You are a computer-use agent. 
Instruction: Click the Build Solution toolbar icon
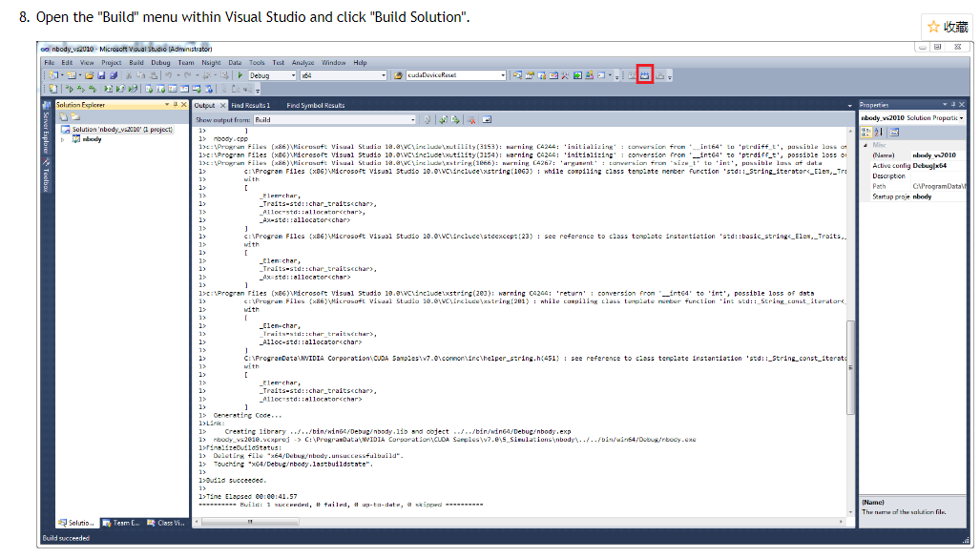[x=644, y=75]
